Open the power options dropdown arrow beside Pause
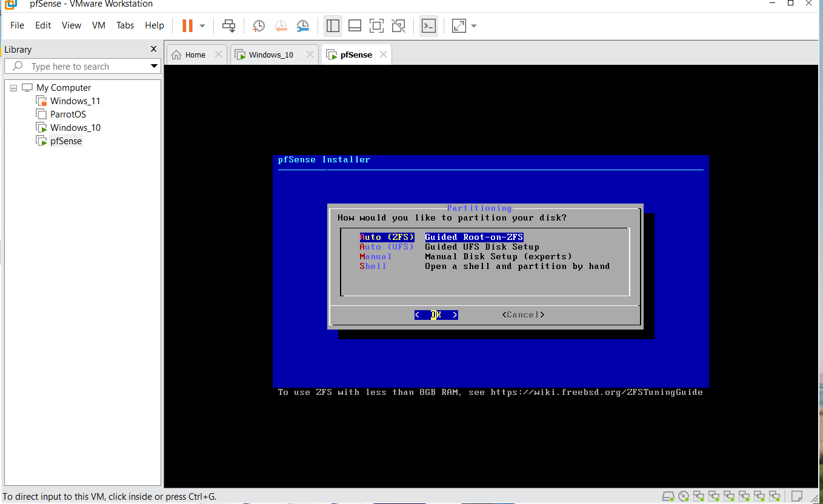 point(202,26)
